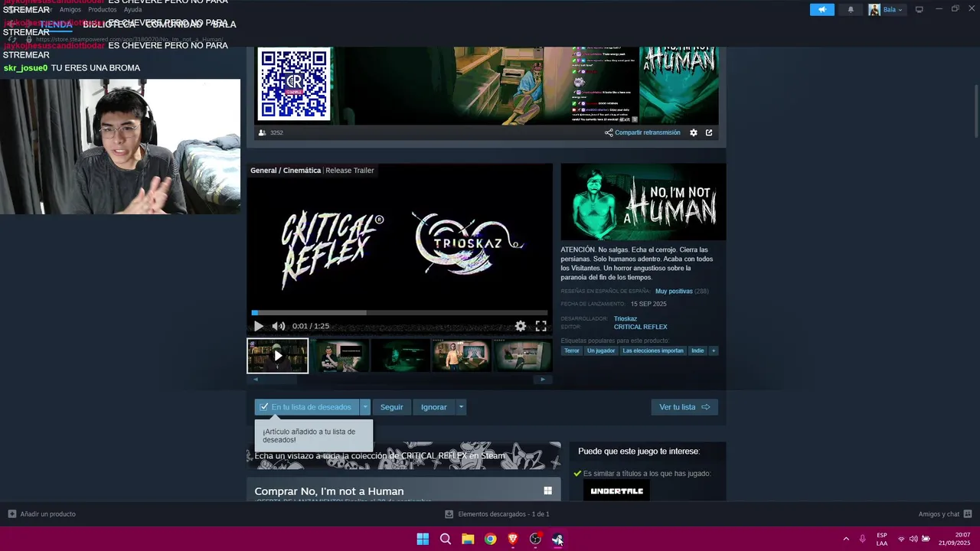This screenshot has width=980, height=551.
Task: Open the Undertale similar game thumbnail
Action: click(616, 491)
